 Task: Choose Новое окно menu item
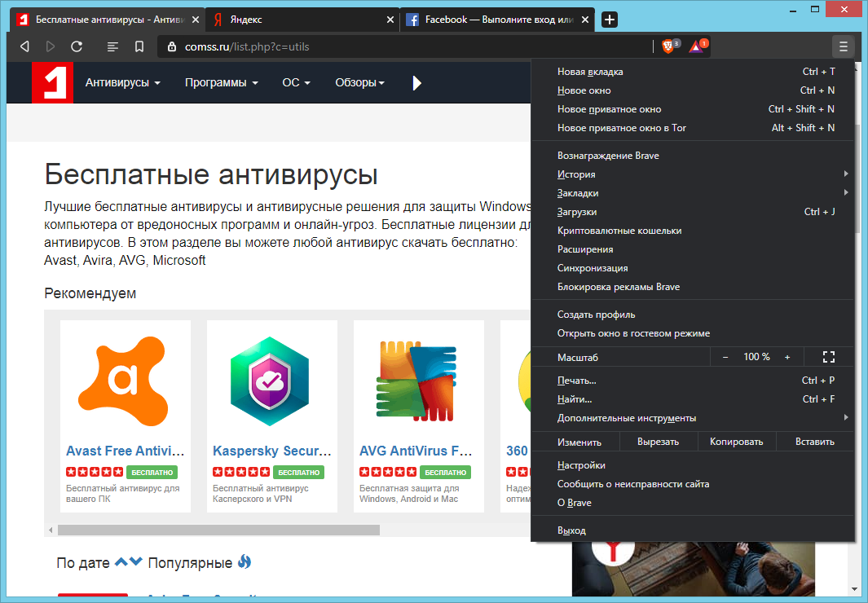693,90
